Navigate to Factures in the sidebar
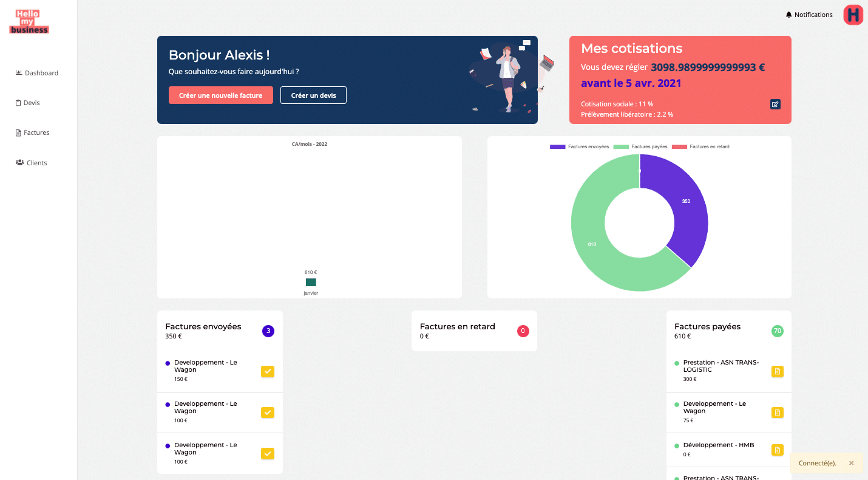 (33, 132)
